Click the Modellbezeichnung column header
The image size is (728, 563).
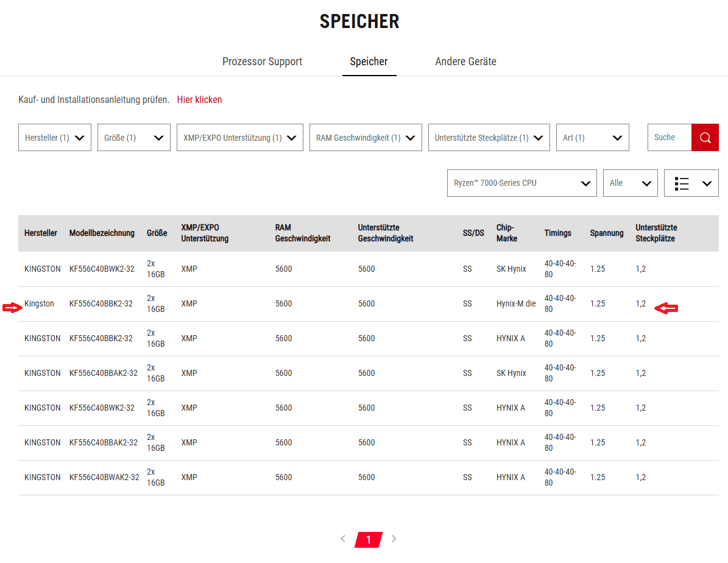102,233
